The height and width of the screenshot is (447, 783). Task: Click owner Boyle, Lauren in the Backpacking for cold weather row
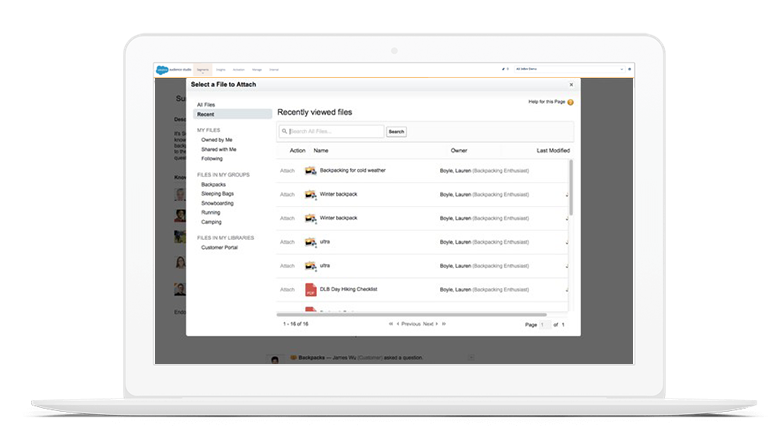[455, 171]
